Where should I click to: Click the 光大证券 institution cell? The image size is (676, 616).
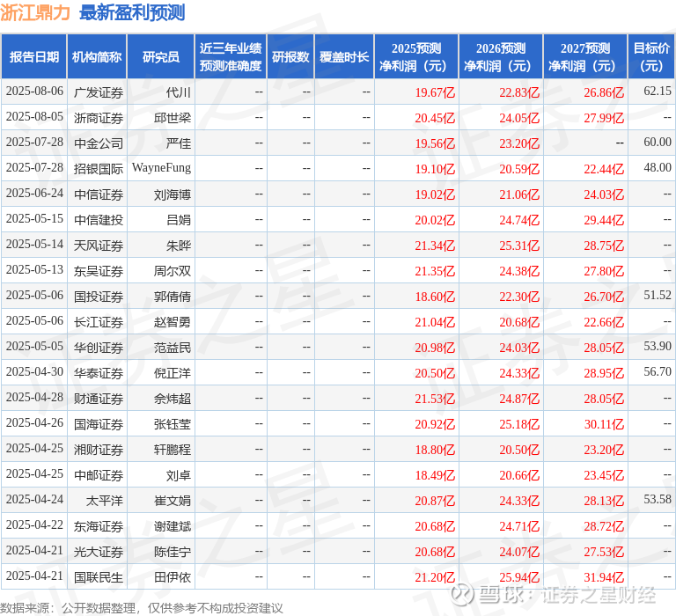99,552
